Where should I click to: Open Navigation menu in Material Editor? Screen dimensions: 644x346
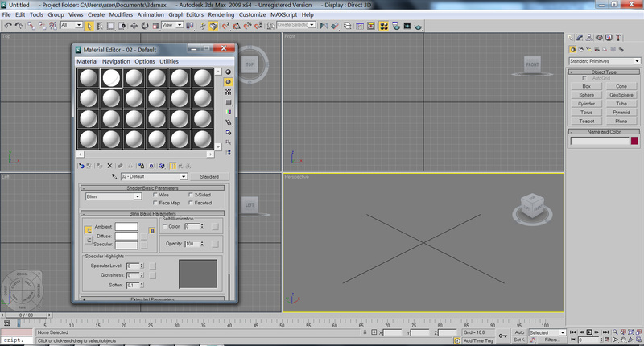[x=116, y=61]
